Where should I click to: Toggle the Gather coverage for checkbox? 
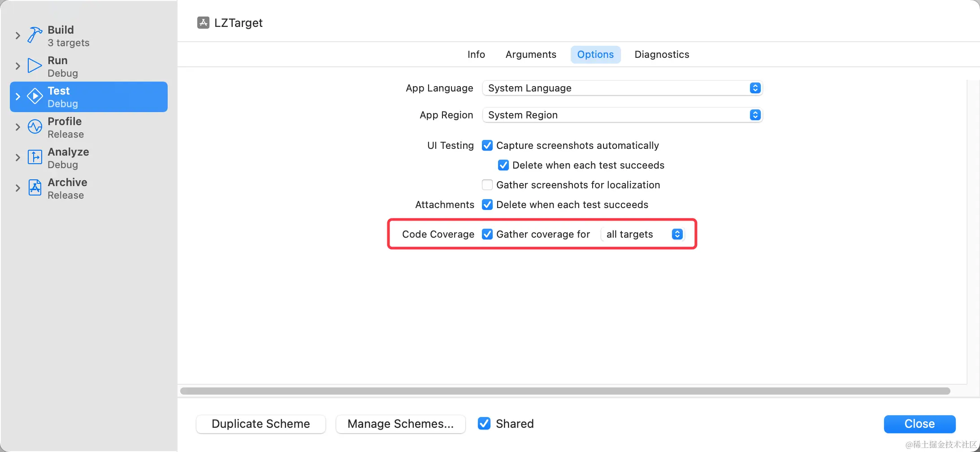pyautogui.click(x=487, y=234)
